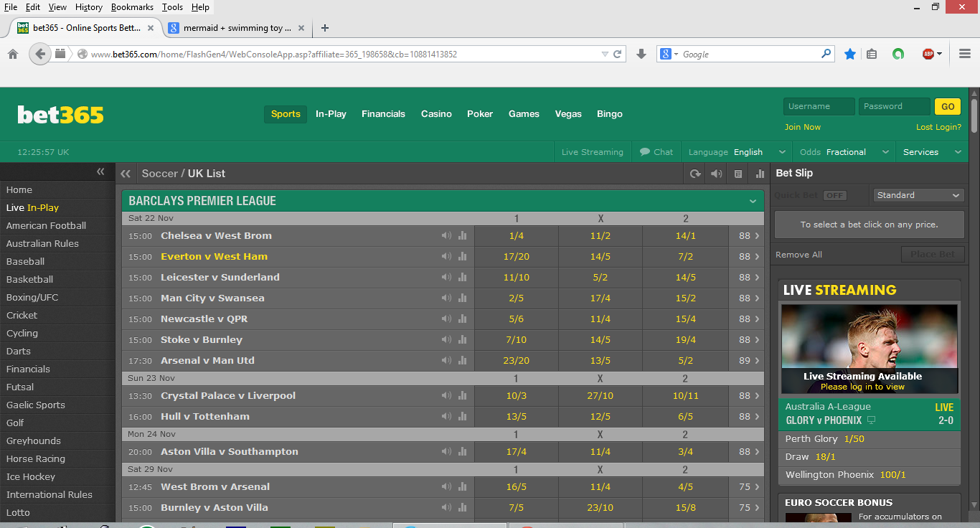Image resolution: width=980 pixels, height=528 pixels.
Task: Open the Odds Fractional dropdown
Action: [844, 152]
